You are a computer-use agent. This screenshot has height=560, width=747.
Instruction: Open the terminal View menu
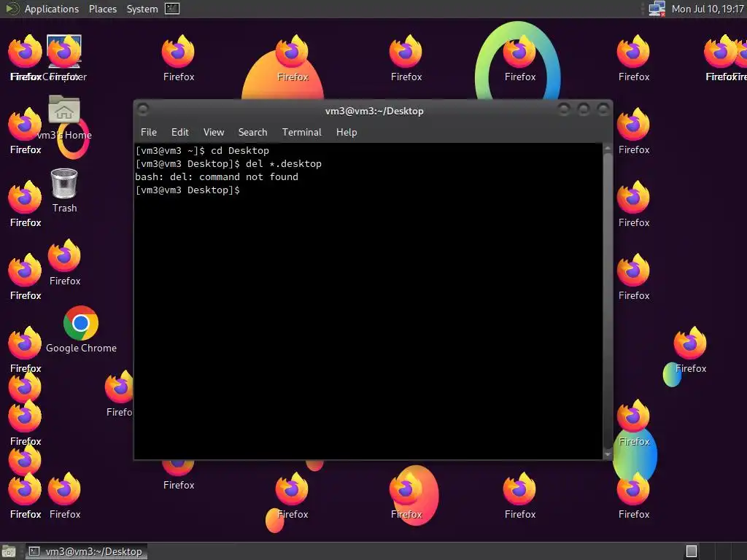click(214, 132)
